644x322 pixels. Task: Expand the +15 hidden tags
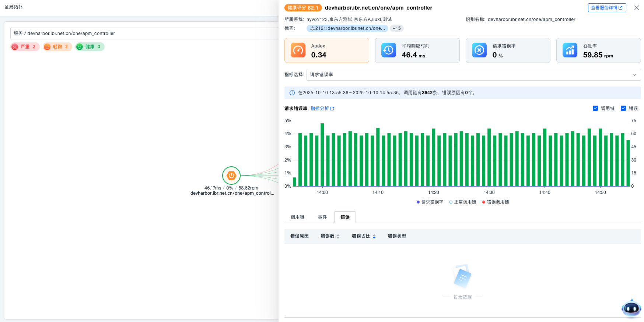396,28
